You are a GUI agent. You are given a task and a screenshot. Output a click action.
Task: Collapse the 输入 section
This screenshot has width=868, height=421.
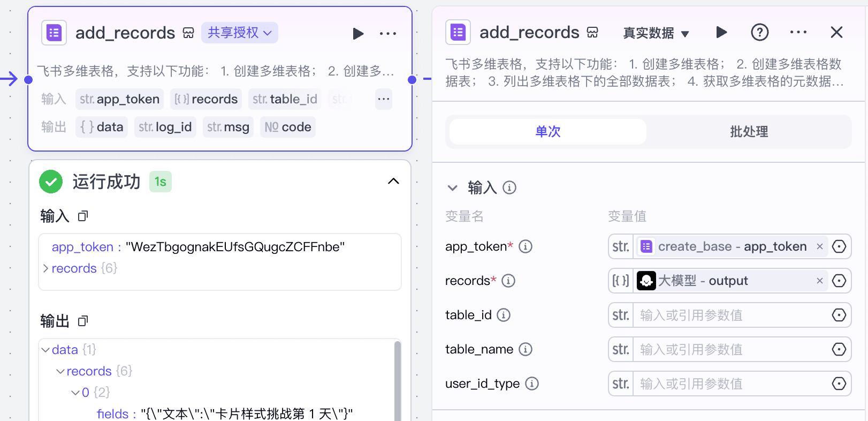coord(453,188)
